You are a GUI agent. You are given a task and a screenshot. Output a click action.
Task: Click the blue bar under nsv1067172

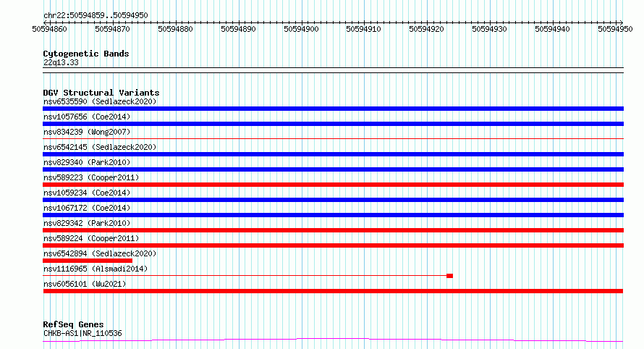pos(333,215)
